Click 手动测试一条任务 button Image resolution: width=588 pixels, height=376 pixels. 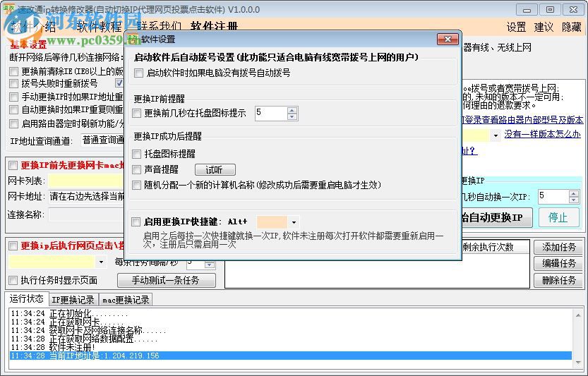[x=167, y=280]
